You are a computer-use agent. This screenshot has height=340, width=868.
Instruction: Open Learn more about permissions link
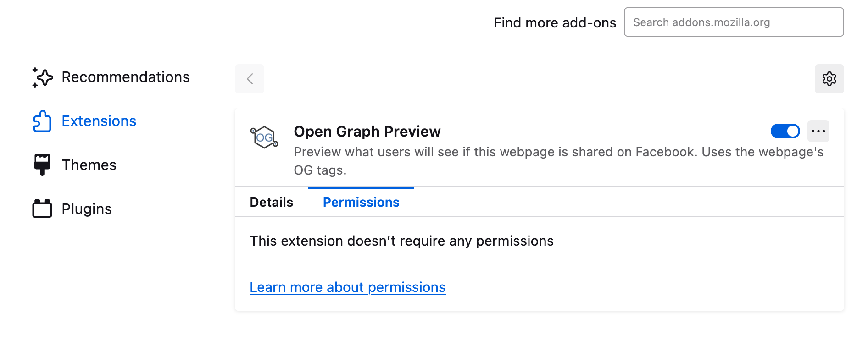tap(347, 287)
